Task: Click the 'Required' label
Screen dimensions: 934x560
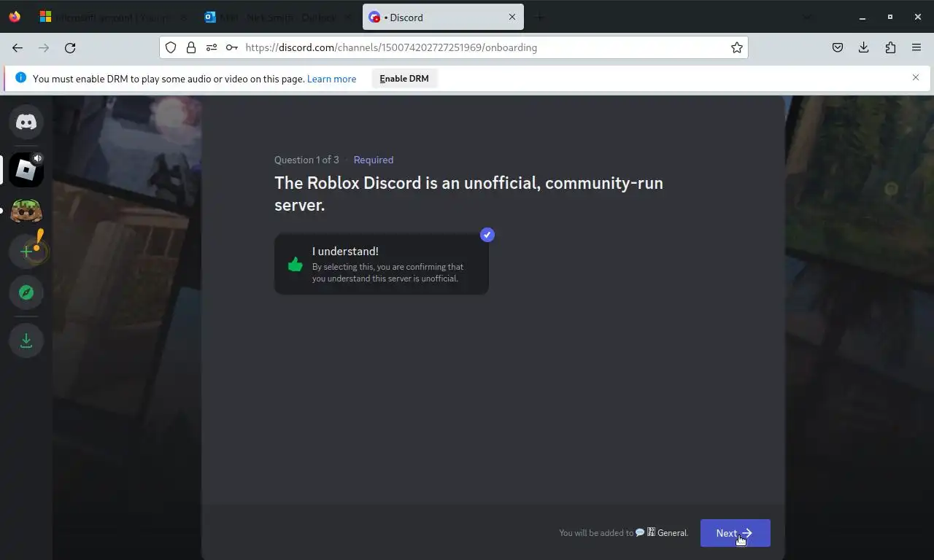Action: coord(374,160)
